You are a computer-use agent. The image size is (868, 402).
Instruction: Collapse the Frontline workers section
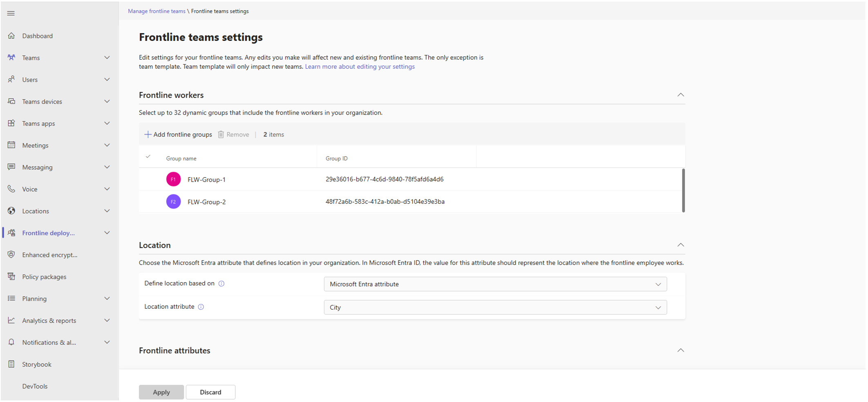680,95
